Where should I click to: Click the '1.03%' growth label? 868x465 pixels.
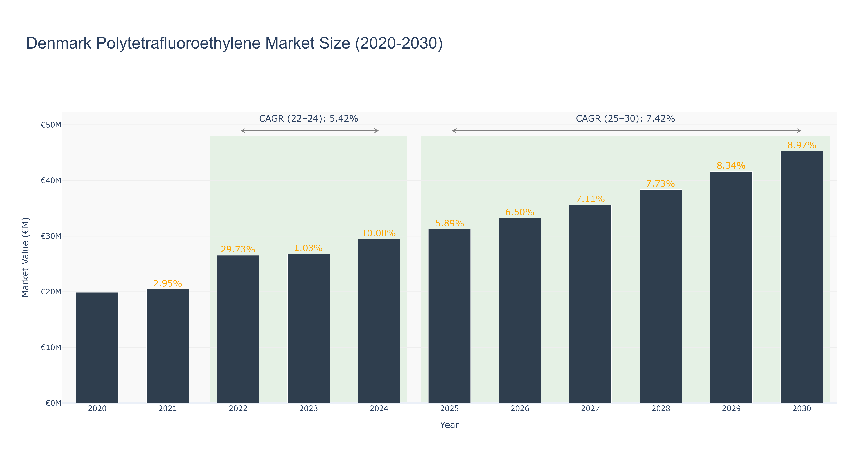(x=308, y=248)
